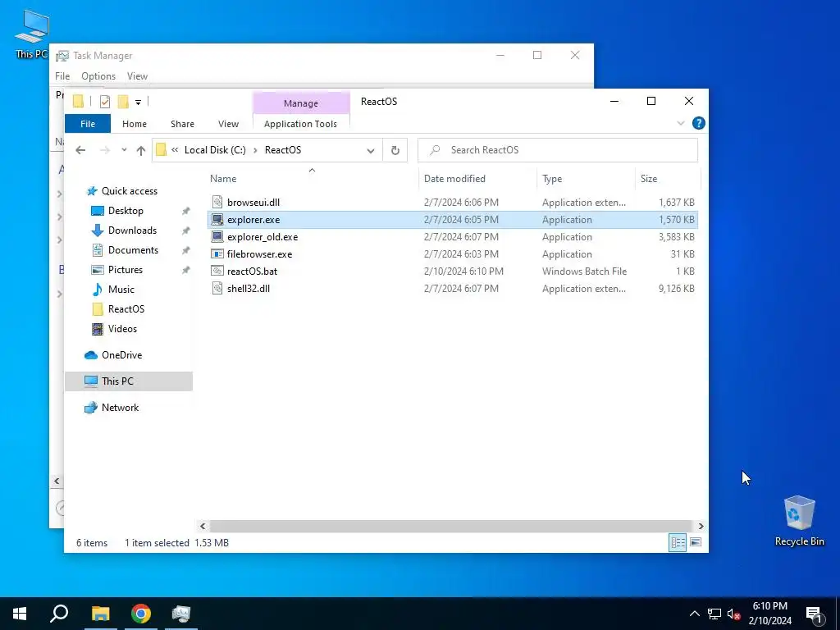Viewport: 840px width, 630px height.
Task: Switch to the Share ribbon tab
Action: point(182,124)
